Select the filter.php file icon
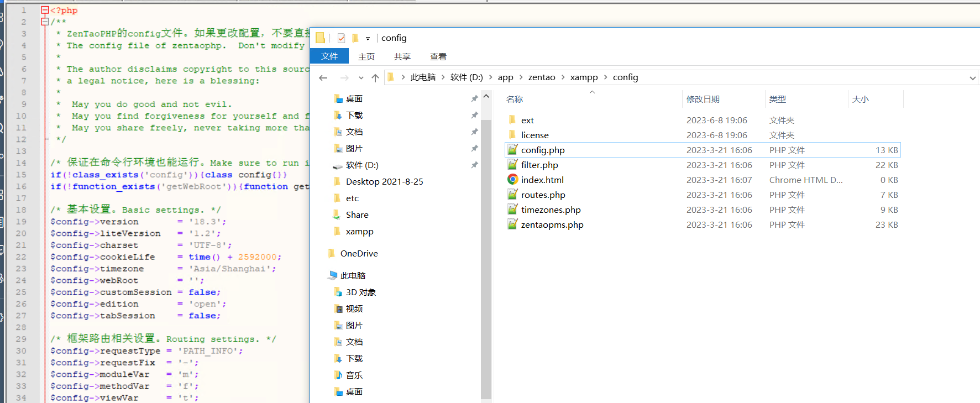Viewport: 980px width, 403px height. 512,165
